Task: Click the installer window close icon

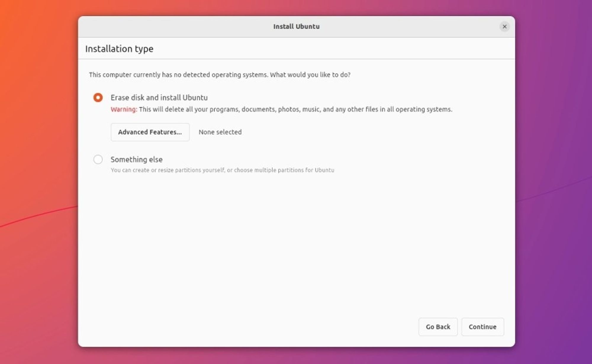Action: tap(504, 26)
